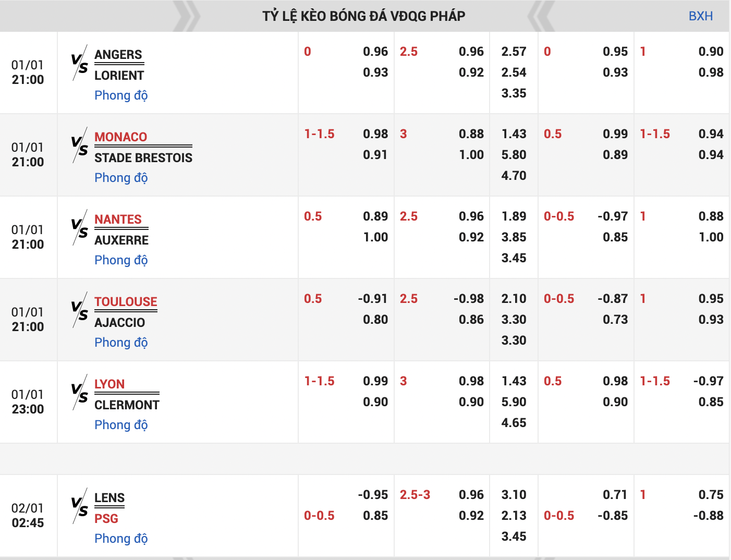The width and height of the screenshot is (731, 560).
Task: Click Lyon full-time handicap 1-1.5
Action: [319, 381]
